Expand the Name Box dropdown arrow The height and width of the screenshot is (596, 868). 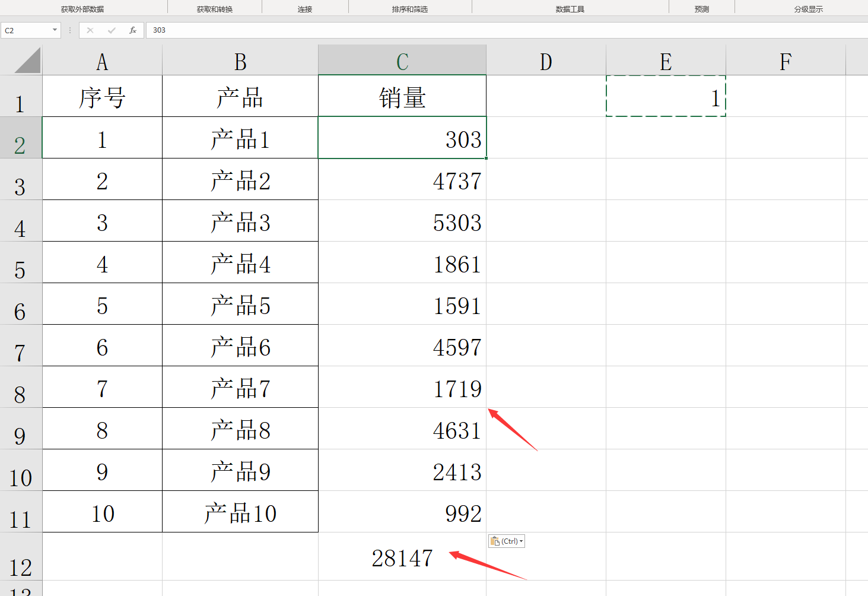55,30
